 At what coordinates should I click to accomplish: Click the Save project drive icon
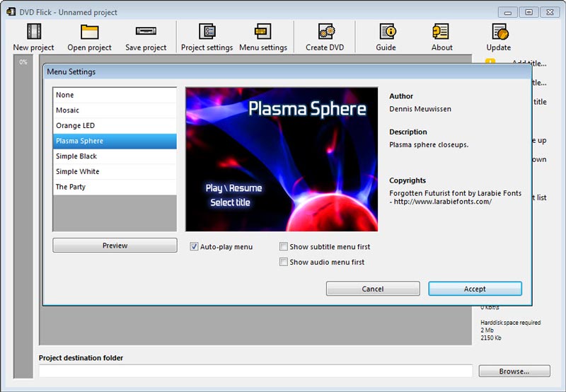(146, 32)
